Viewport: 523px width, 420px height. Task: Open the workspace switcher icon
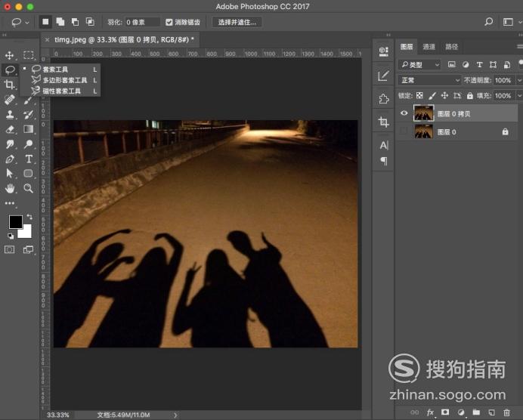508,22
